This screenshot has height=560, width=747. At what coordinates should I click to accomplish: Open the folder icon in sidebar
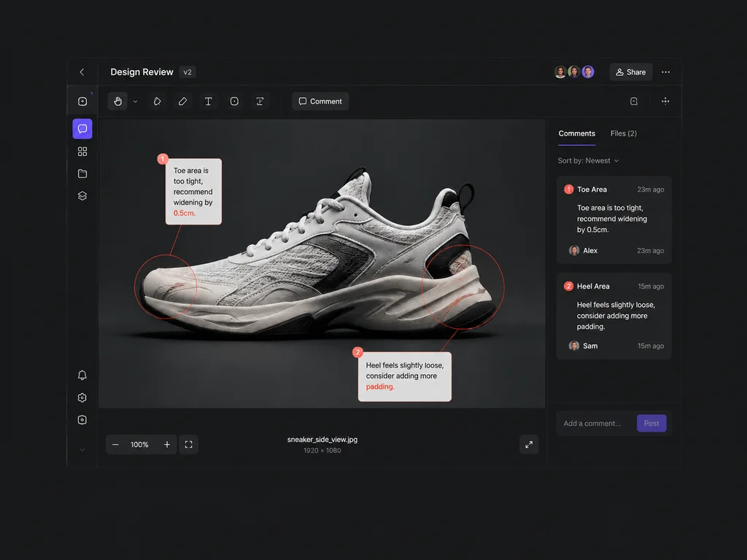(x=82, y=174)
